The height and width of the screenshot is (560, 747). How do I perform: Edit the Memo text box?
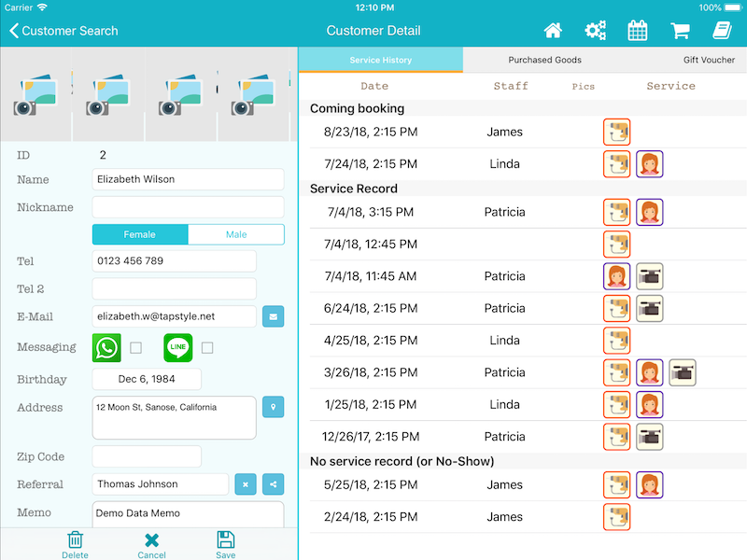[189, 514]
